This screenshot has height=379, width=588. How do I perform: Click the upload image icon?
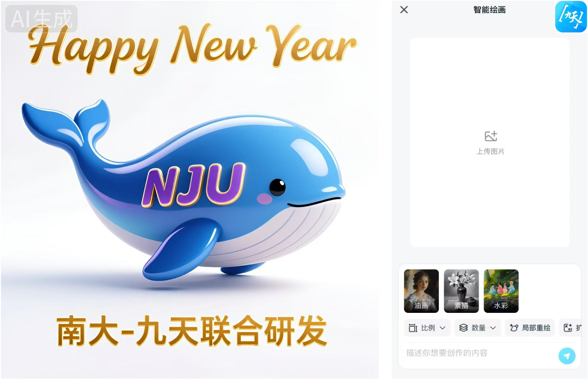click(x=491, y=136)
